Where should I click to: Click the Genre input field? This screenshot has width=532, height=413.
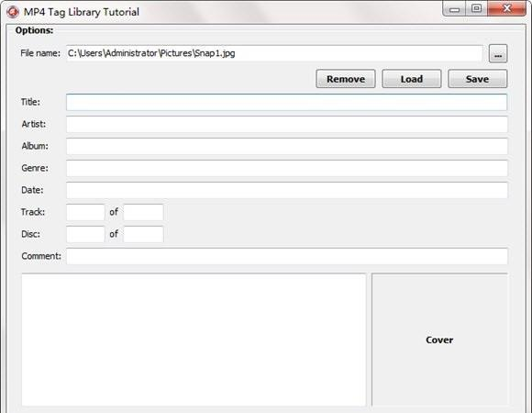click(287, 168)
